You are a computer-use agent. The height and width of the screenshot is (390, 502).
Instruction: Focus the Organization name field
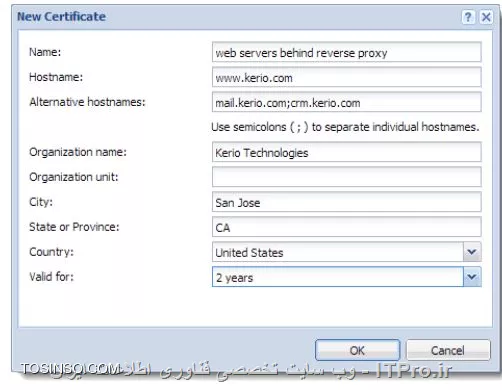pyautogui.click(x=346, y=152)
